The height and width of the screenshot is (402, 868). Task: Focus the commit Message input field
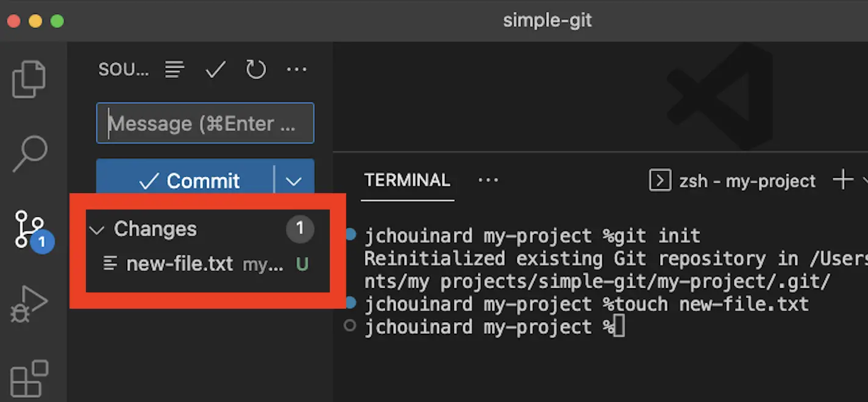coord(205,122)
